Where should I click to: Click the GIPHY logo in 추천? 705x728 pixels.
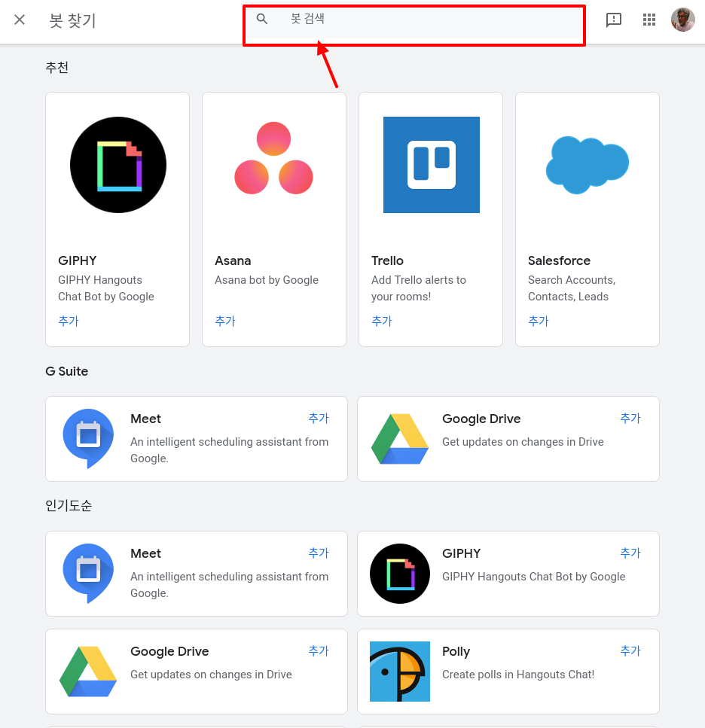tap(118, 165)
